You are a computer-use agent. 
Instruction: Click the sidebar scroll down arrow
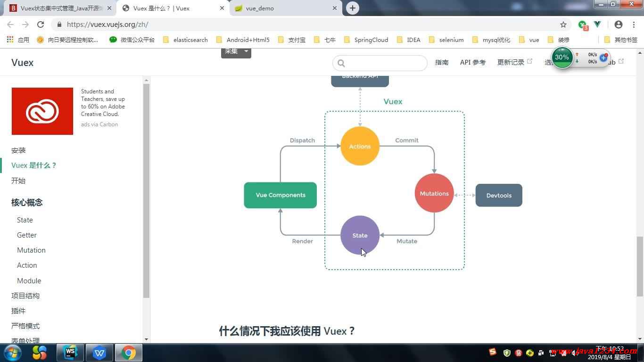click(x=146, y=339)
